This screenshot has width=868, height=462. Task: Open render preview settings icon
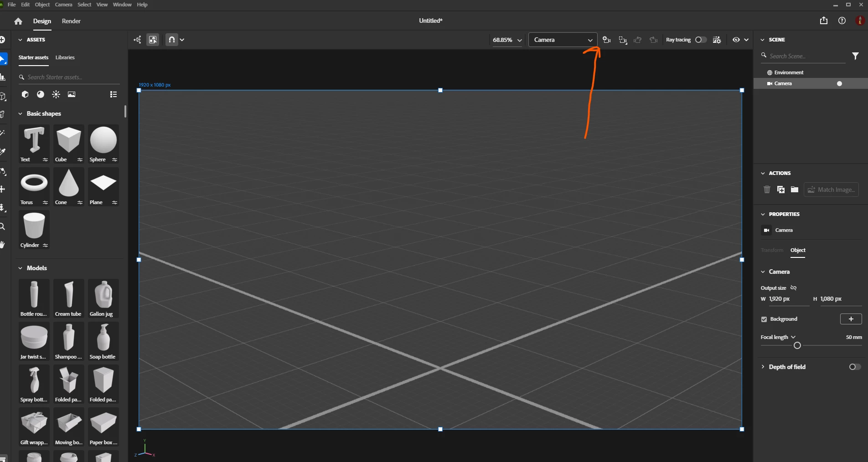717,40
